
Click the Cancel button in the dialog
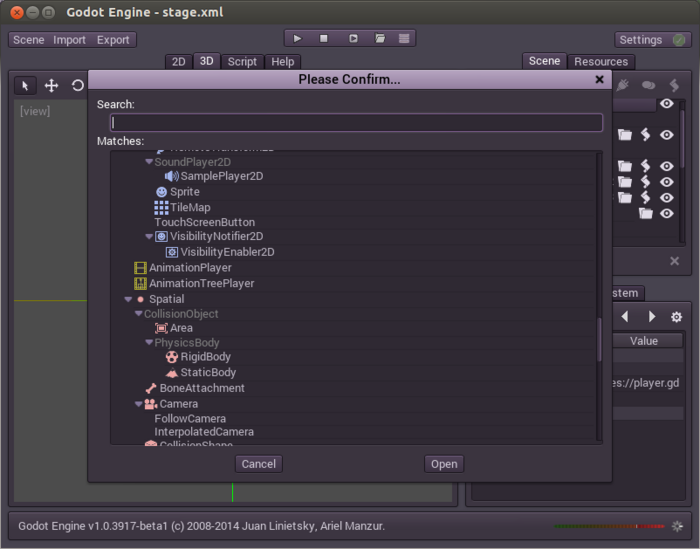(258, 464)
